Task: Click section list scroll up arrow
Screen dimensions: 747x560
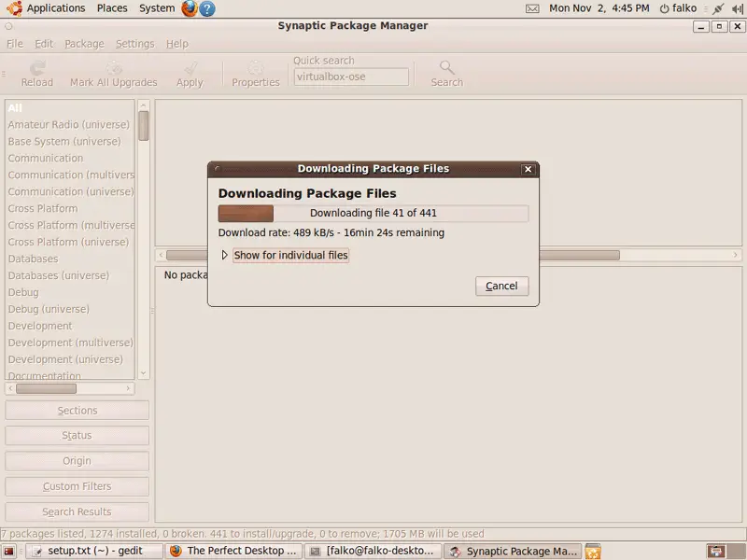Action: [144, 105]
